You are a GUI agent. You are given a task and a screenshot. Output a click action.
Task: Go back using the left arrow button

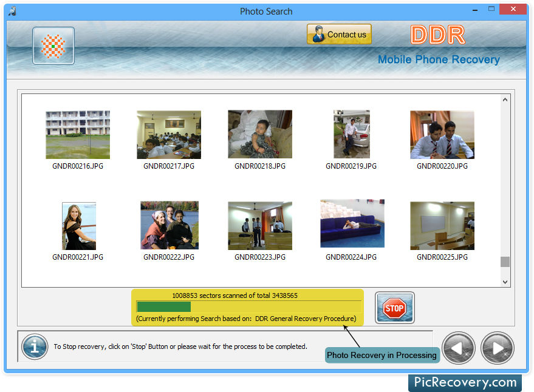(x=459, y=348)
